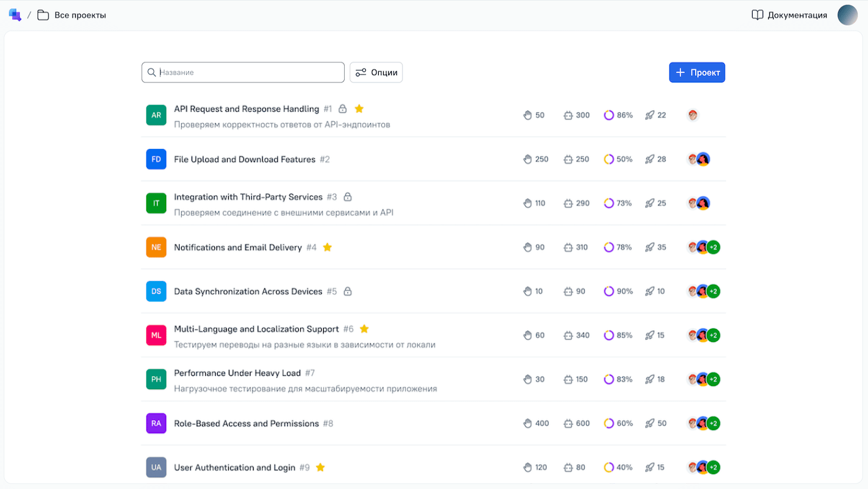
Task: Click +2 members badge on Role-Based Access row
Action: pyautogui.click(x=713, y=423)
